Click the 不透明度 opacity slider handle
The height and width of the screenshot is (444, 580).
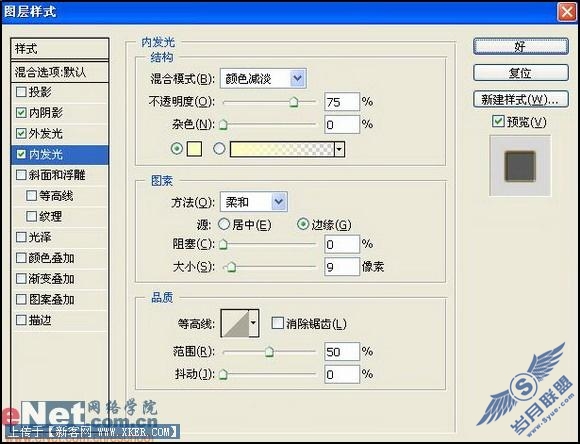pyautogui.click(x=294, y=102)
